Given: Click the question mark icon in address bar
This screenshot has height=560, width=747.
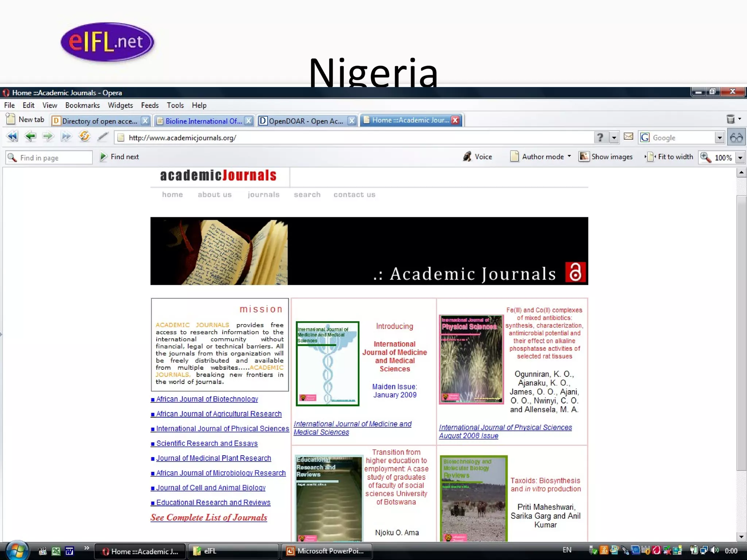Looking at the screenshot, I should [x=600, y=137].
